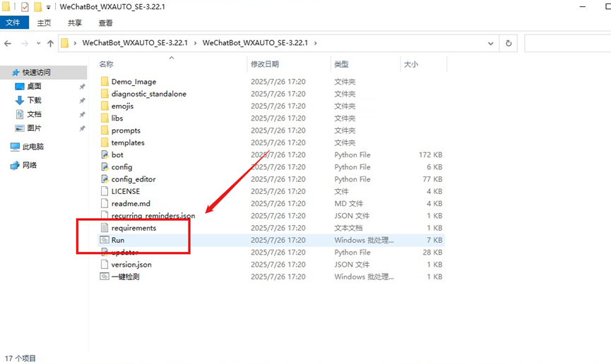Open 文档 in quick access
The image size is (611, 364).
pyautogui.click(x=35, y=114)
